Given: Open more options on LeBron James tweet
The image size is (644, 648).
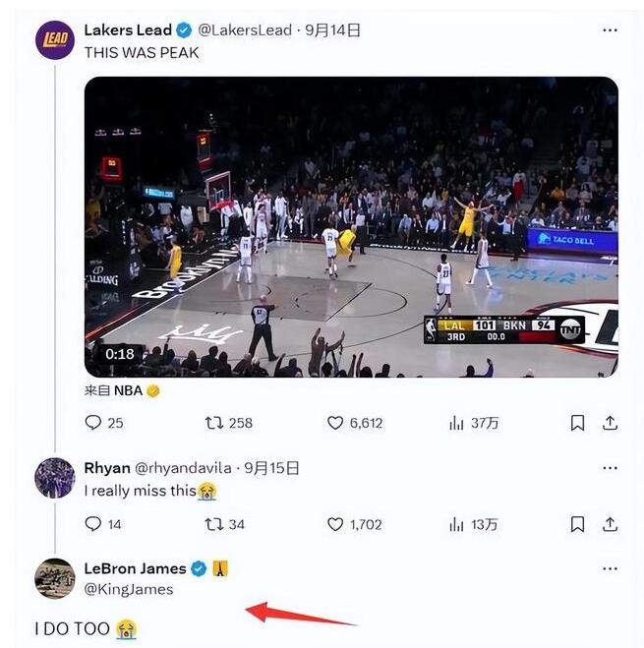Looking at the screenshot, I should click(x=611, y=569).
